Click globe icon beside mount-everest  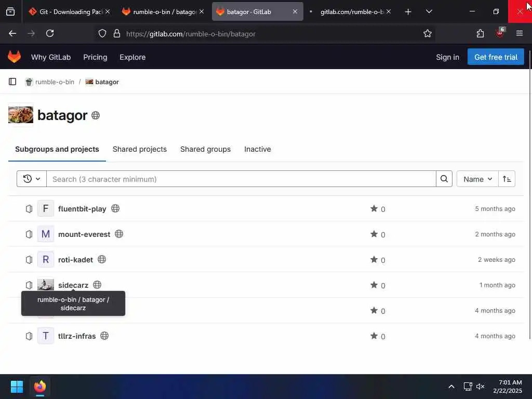point(119,234)
